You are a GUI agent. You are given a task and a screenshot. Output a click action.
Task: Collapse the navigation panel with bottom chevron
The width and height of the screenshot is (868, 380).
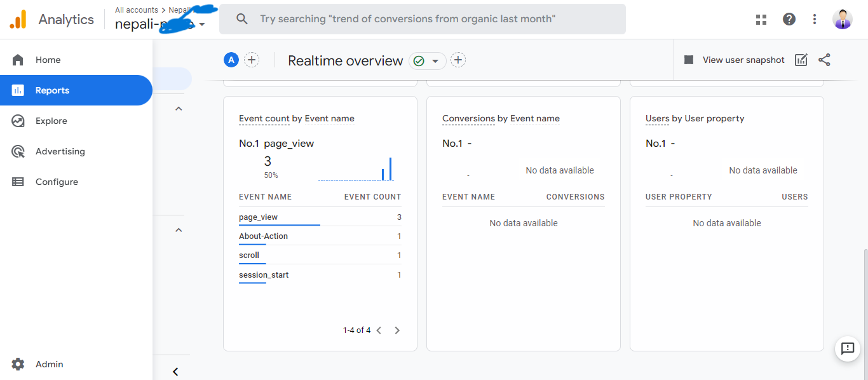tap(175, 372)
